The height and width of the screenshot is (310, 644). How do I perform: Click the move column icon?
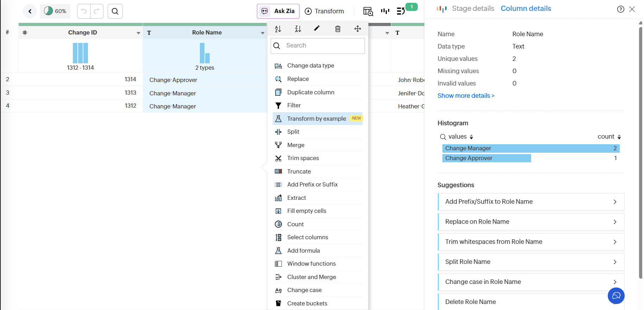[x=358, y=29]
